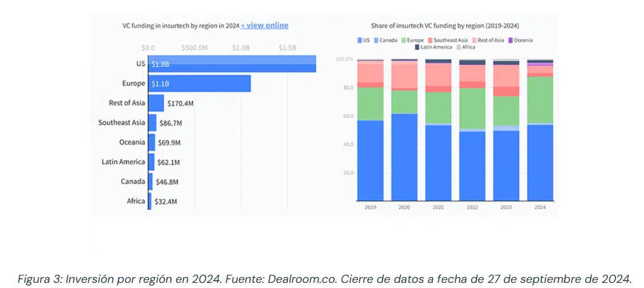Select the Europe $1.1B bar
Screen dimensions: 644x288
click(x=199, y=84)
